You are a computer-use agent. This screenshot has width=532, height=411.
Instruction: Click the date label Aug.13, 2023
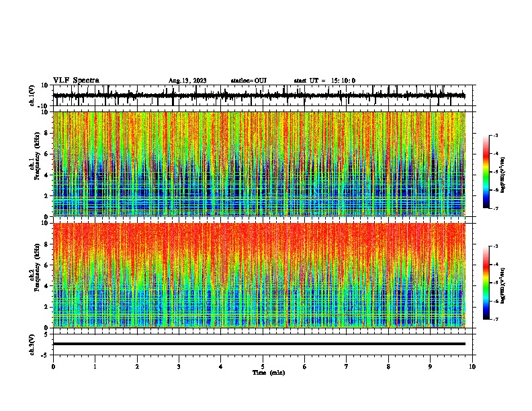187,81
